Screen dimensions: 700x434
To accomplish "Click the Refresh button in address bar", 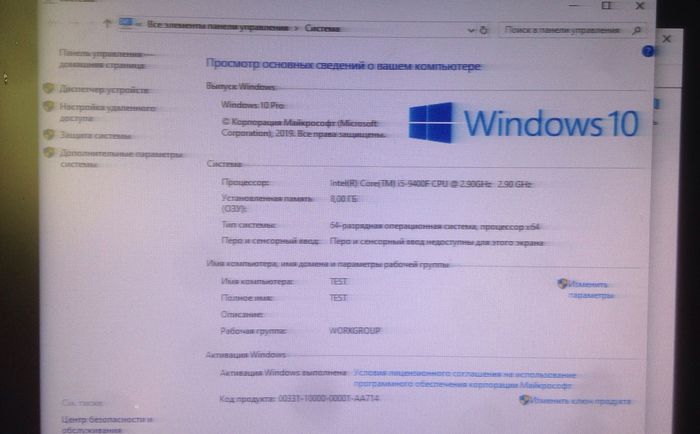I will 483,30.
